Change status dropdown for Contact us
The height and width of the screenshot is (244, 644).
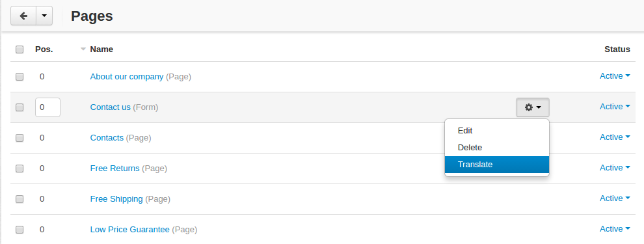(x=615, y=107)
